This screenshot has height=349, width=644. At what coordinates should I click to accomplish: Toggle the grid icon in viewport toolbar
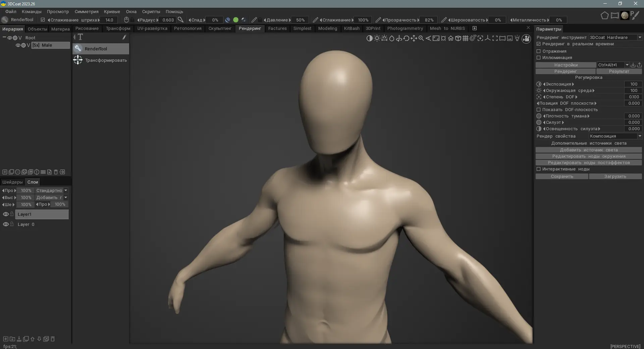465,38
